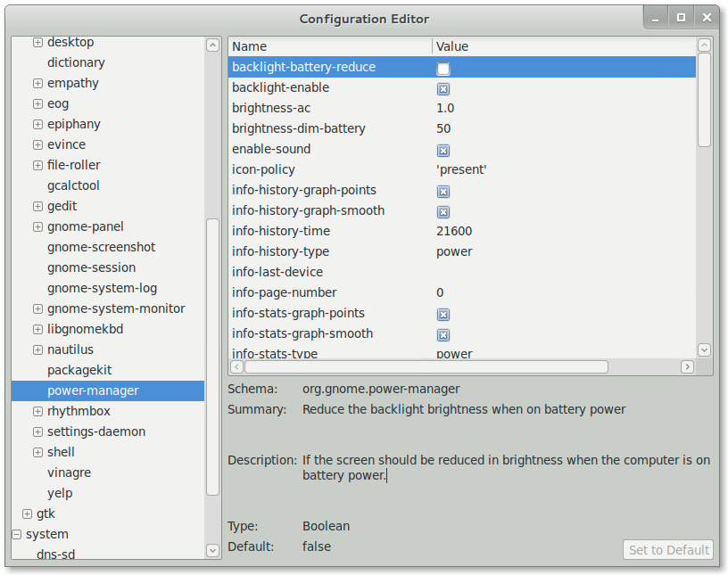
Task: Expand the eog tree node
Action: [x=37, y=103]
